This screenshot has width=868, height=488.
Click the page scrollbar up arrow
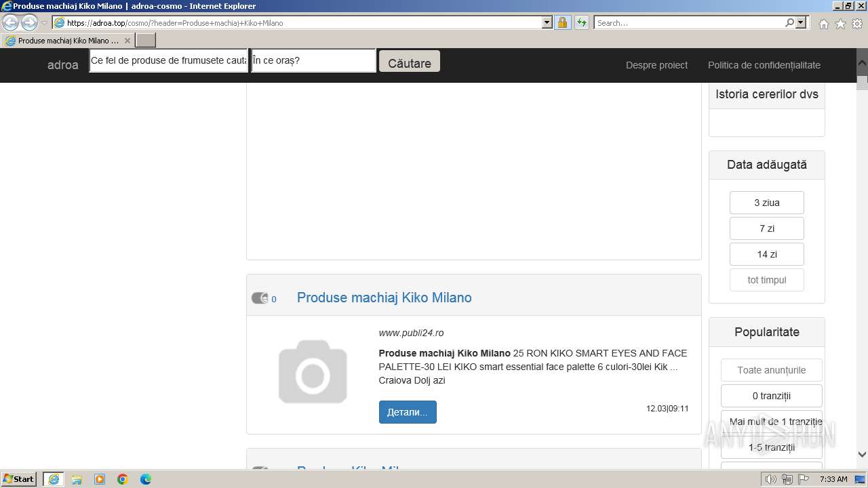tap(862, 61)
